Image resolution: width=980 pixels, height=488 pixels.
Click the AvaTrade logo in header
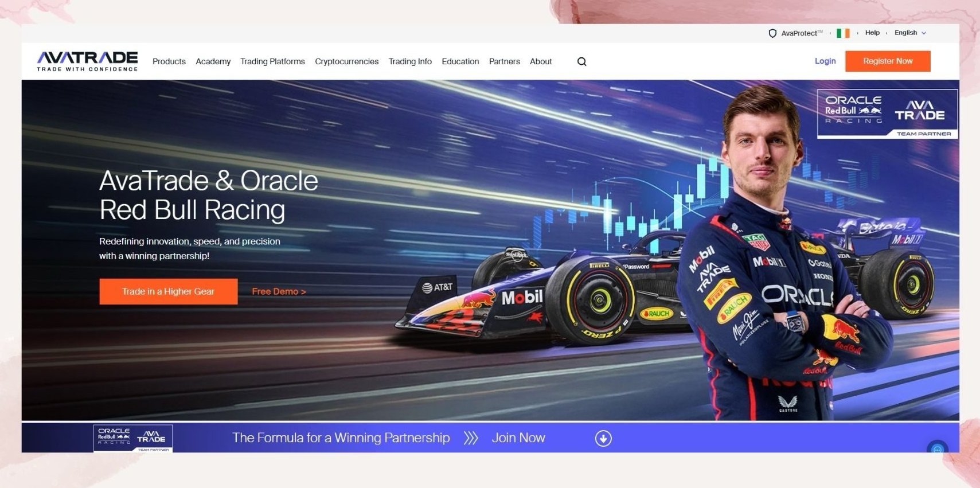(x=87, y=61)
